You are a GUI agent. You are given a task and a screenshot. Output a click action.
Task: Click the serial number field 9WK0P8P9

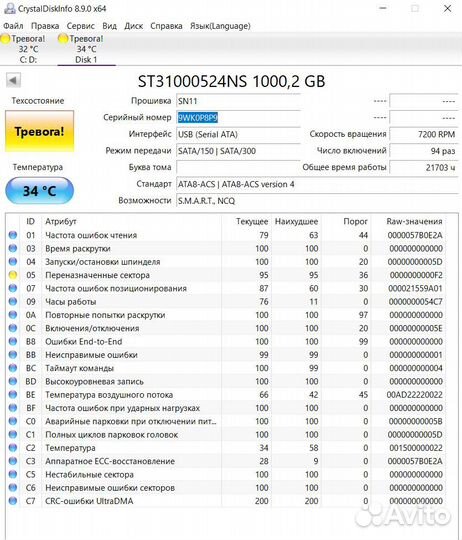(x=238, y=118)
